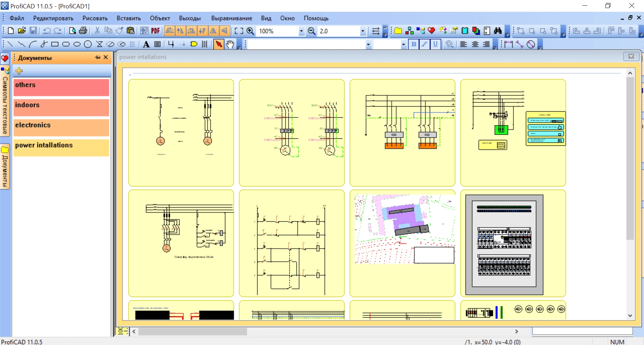Open the Помощь menu
The width and height of the screenshot is (644, 345).
point(316,18)
